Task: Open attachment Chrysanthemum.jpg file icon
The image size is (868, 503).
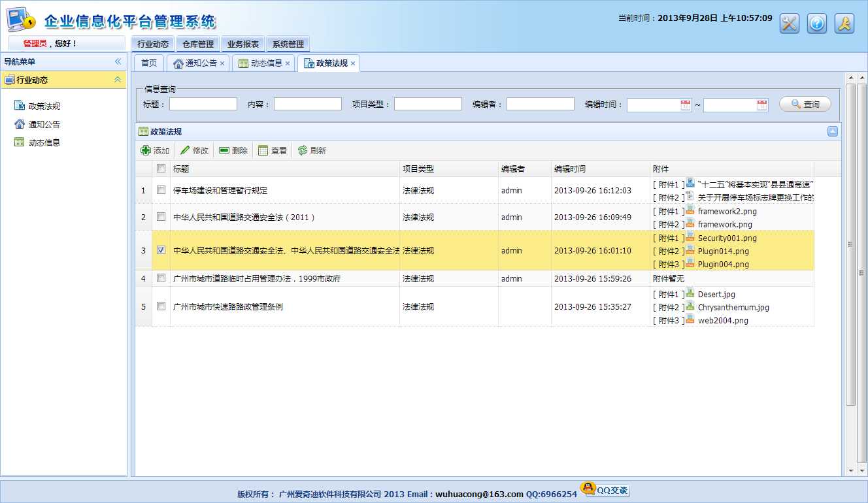Action: 690,306
